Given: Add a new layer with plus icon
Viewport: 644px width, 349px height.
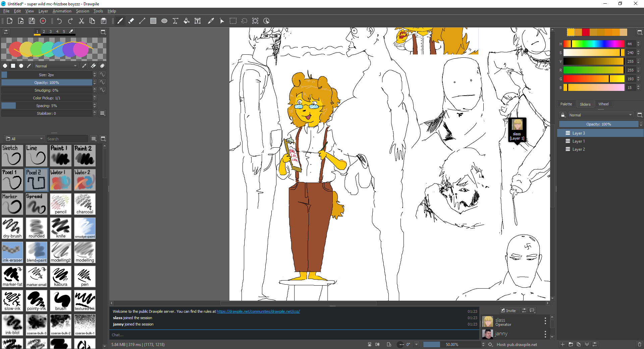Looking at the screenshot, I should click(562, 345).
